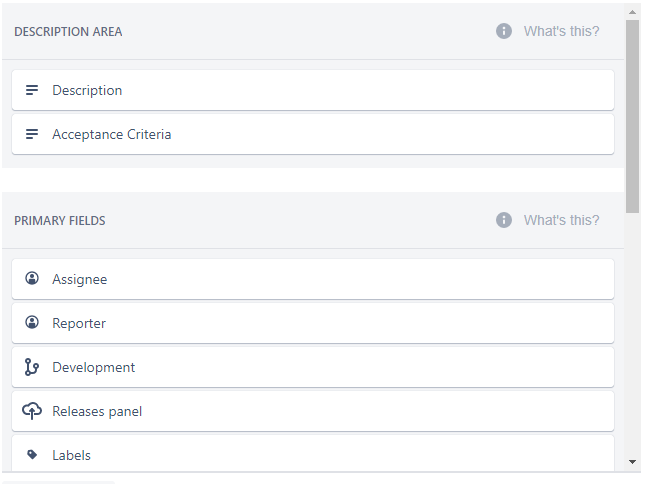Screen dimensions: 652x484
Task: Select the Releases panel field row
Action: pyautogui.click(x=312, y=411)
